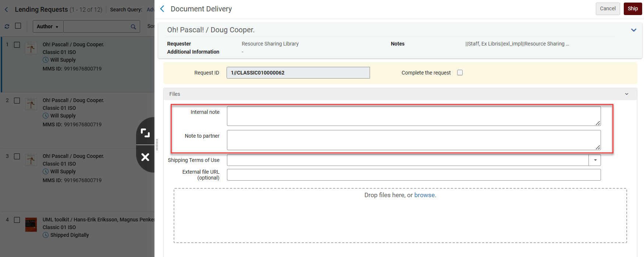The image size is (644, 257).
Task: Open second Oh! Pascal! / Doug Cooper title
Action: click(x=73, y=100)
